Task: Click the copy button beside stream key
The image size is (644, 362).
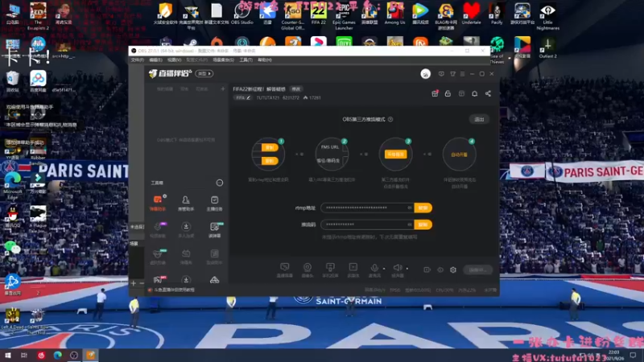Action: coord(423,224)
